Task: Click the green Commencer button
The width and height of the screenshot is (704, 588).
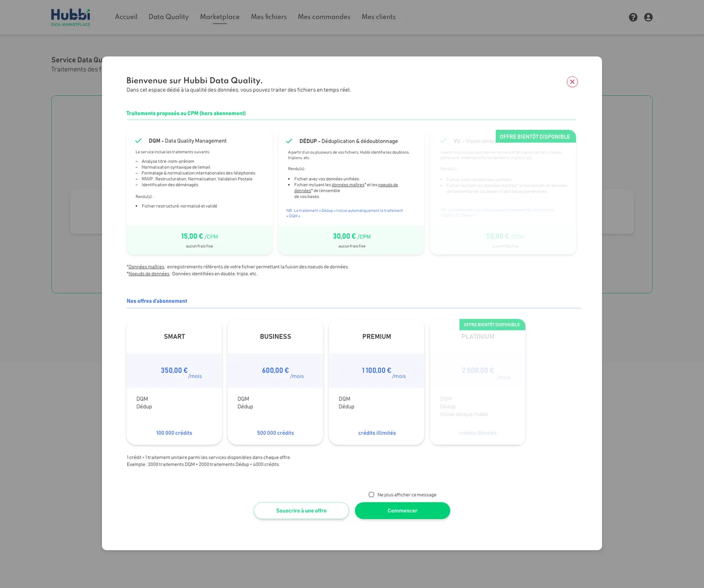Action: 402,511
